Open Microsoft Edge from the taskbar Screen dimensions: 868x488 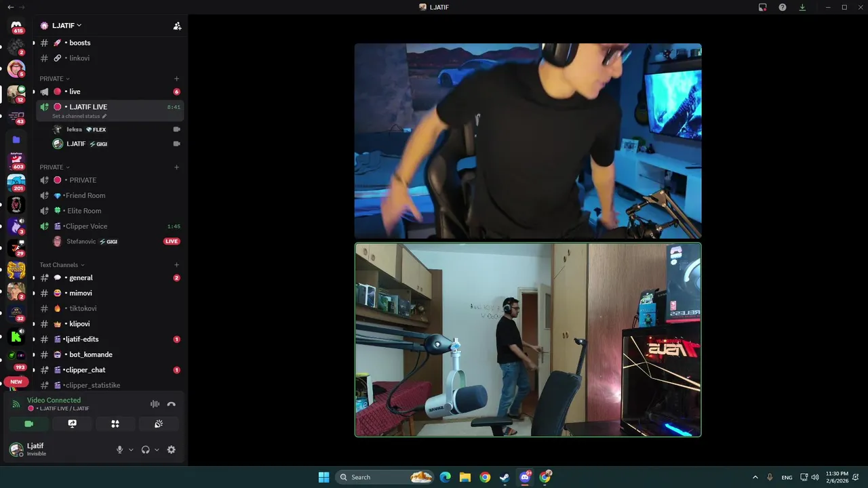pyautogui.click(x=445, y=477)
